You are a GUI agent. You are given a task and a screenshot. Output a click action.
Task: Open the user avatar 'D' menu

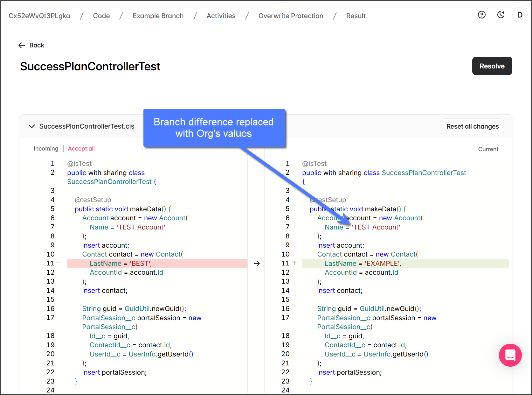click(x=520, y=15)
